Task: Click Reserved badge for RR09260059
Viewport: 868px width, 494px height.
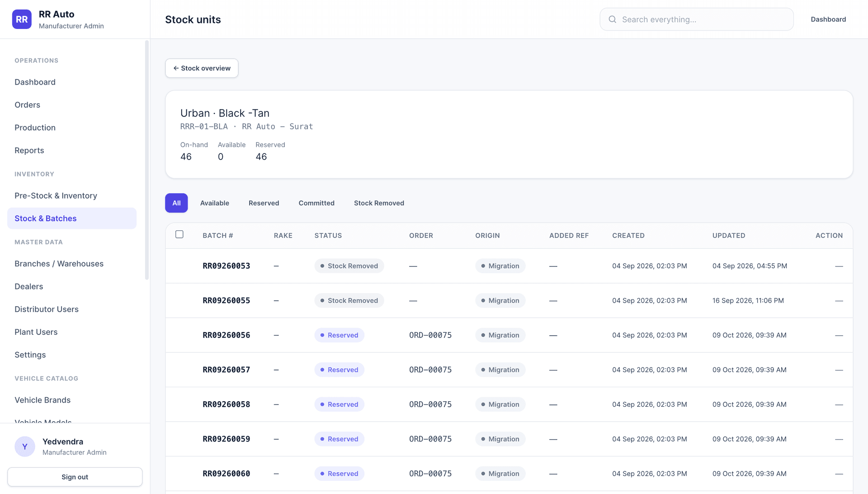Action: [x=339, y=439]
